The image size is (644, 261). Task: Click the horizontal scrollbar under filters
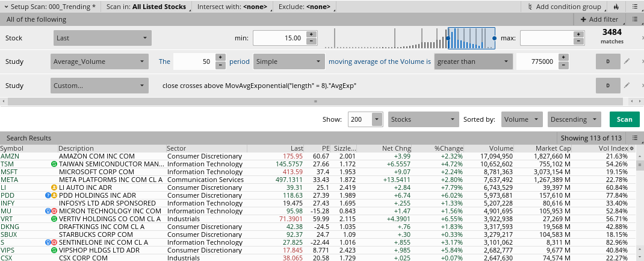tap(315, 101)
